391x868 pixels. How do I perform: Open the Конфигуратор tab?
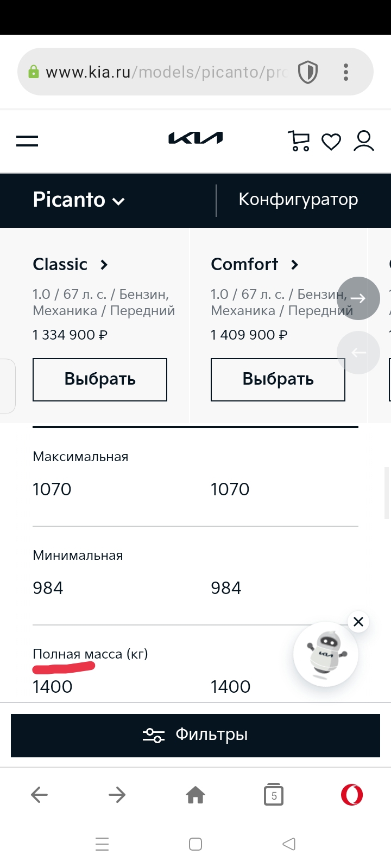coord(298,200)
